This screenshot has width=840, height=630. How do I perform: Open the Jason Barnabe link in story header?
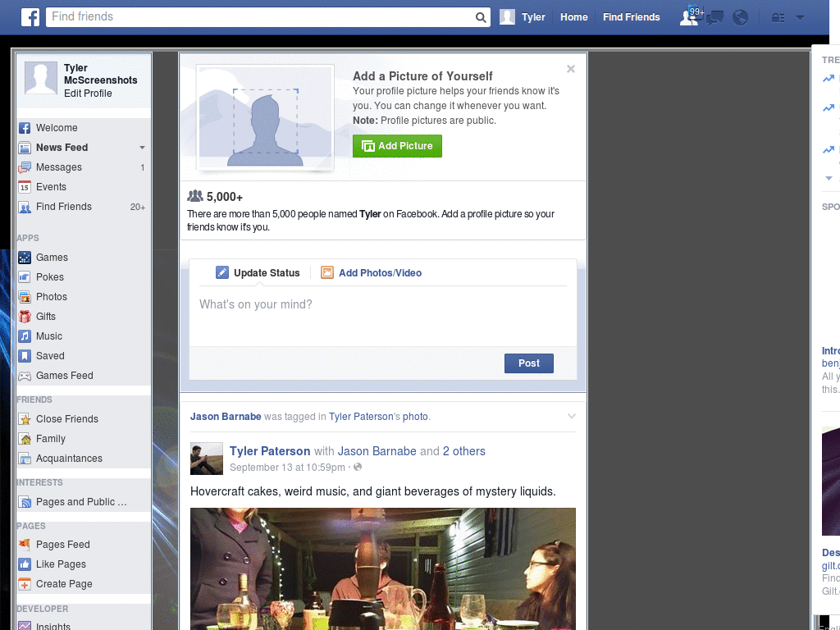tap(226, 416)
